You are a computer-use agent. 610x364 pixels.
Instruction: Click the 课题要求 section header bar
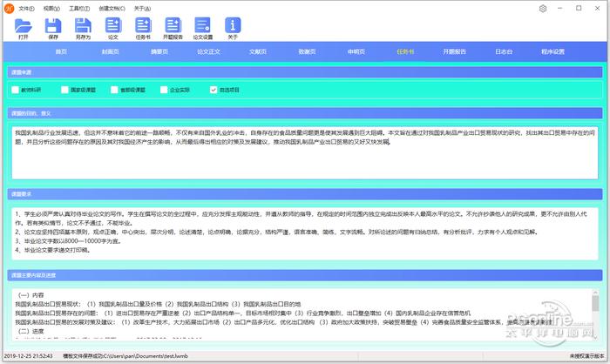tap(305, 193)
